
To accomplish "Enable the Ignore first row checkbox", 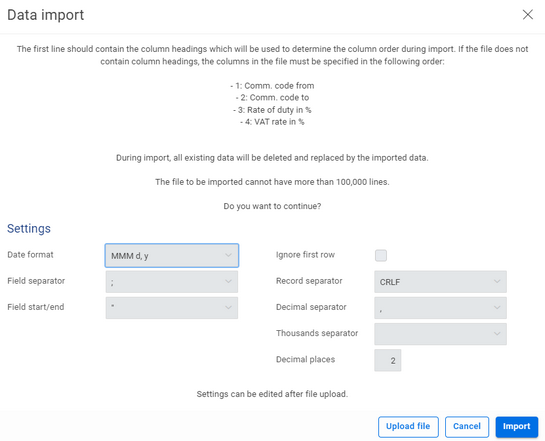I will click(381, 255).
